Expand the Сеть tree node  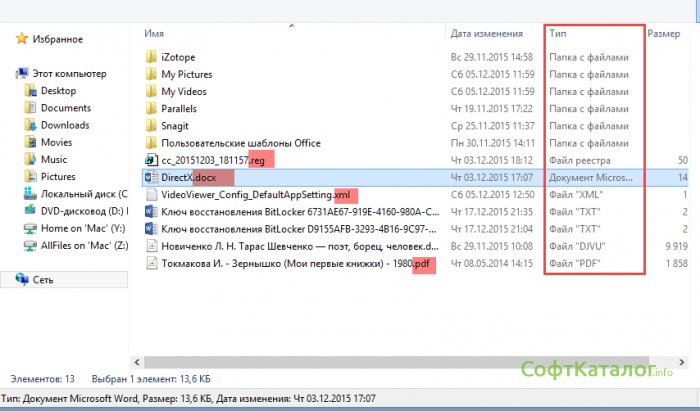coord(8,280)
